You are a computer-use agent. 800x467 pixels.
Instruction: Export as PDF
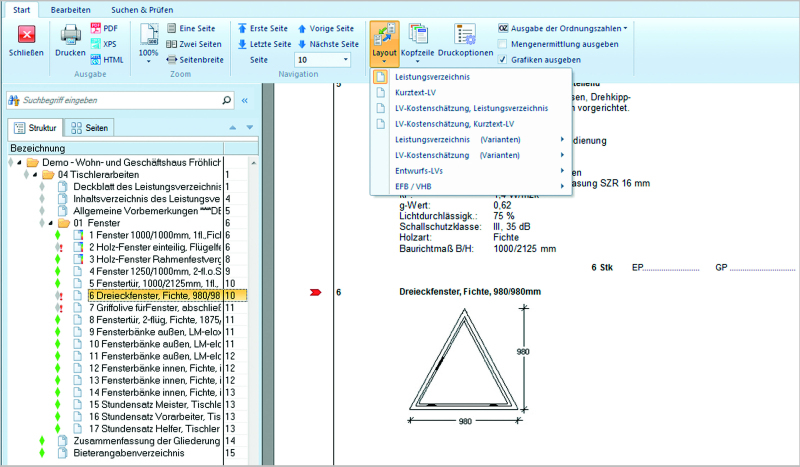[105, 28]
